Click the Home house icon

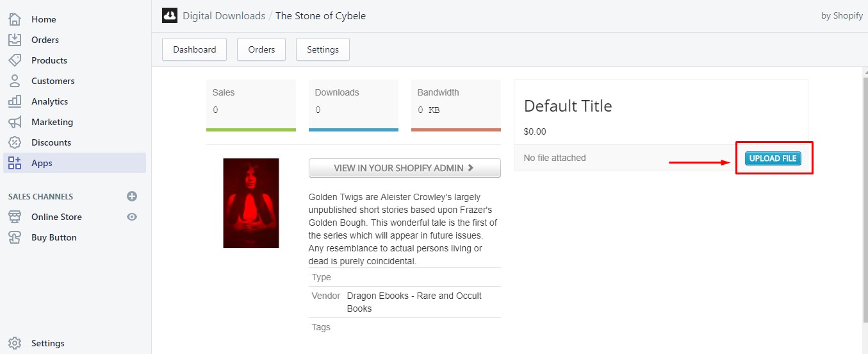[15, 19]
